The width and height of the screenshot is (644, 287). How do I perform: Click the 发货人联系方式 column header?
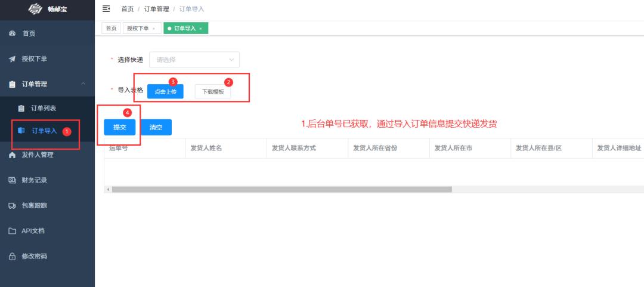(307, 148)
